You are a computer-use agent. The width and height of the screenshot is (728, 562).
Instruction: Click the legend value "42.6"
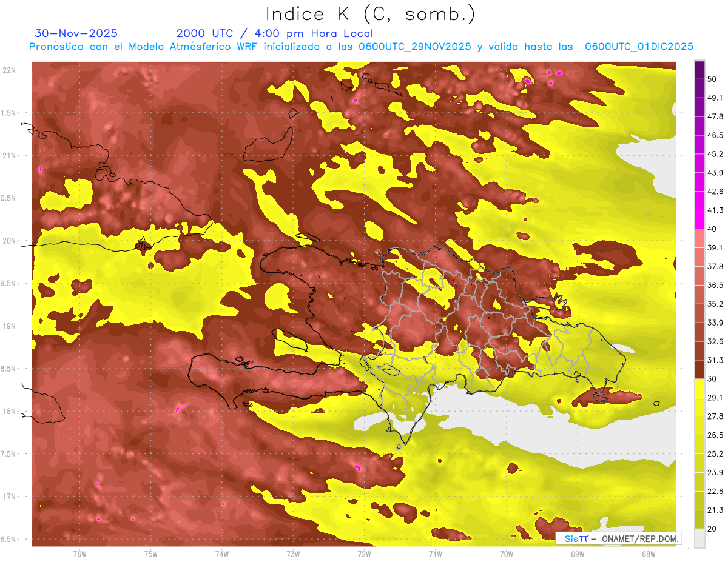715,192
